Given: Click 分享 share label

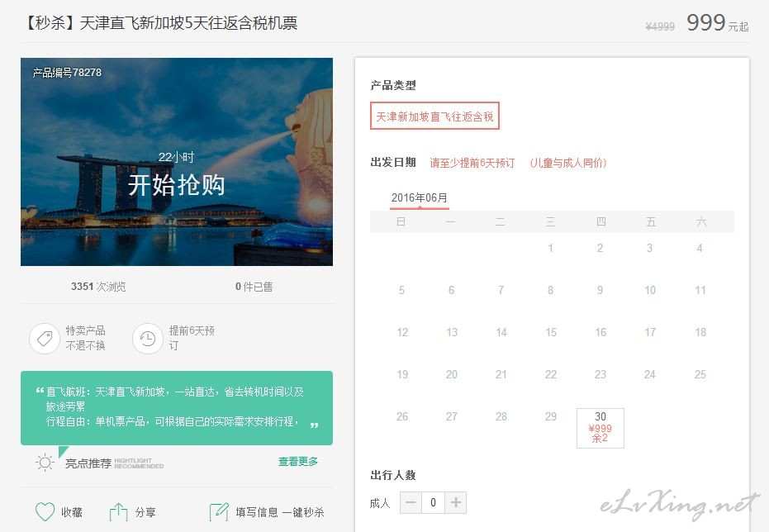Looking at the screenshot, I should pos(145,512).
